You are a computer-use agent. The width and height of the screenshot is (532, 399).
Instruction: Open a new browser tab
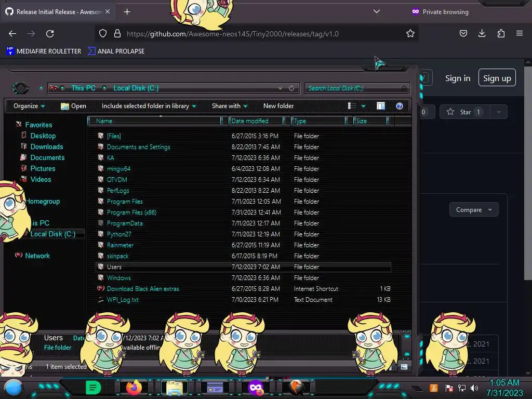pyautogui.click(x=127, y=12)
